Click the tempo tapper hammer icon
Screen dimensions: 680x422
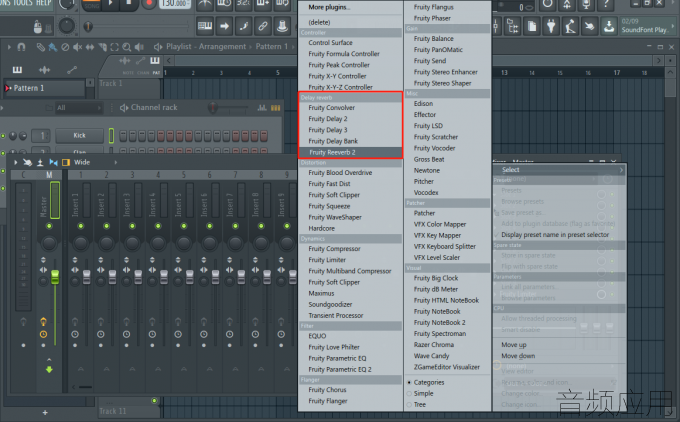point(570,26)
